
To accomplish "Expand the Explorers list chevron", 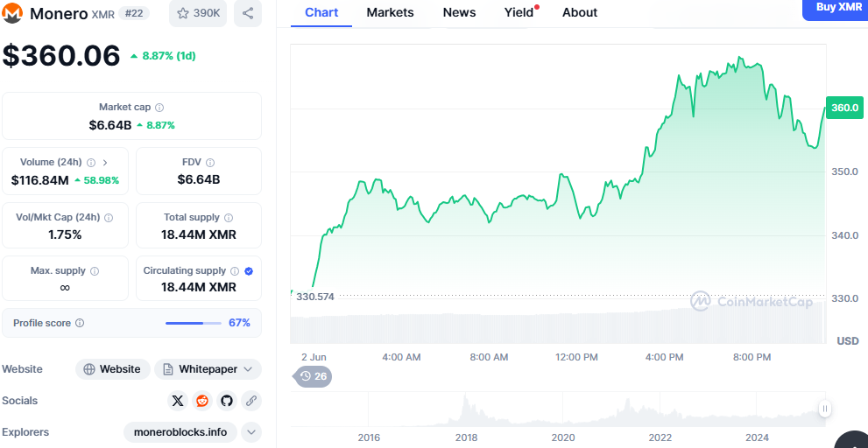I will click(251, 432).
